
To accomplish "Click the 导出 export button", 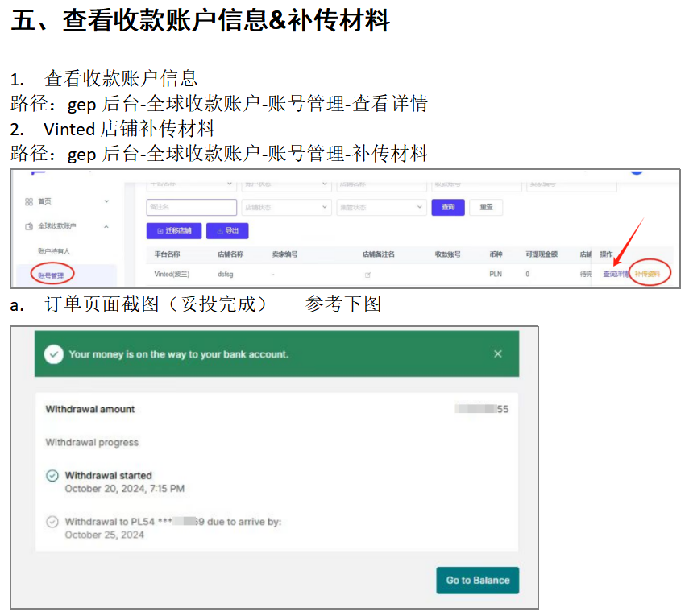I will 227,231.
